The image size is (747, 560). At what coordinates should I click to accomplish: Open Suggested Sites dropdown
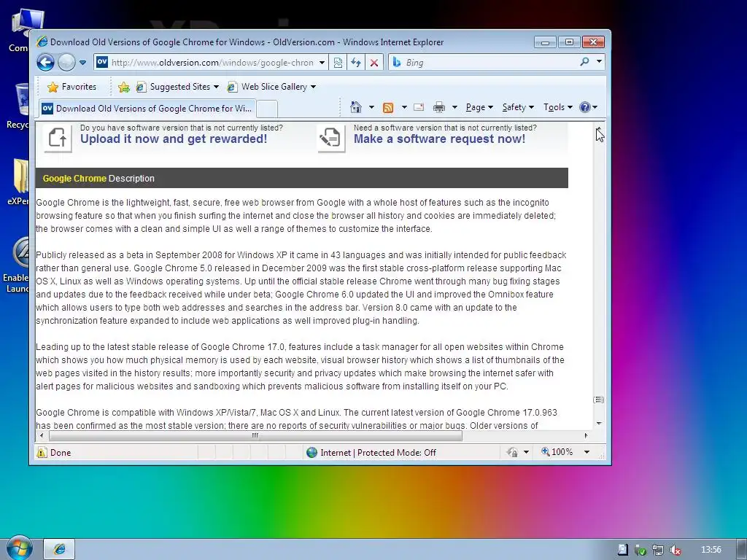pyautogui.click(x=178, y=87)
